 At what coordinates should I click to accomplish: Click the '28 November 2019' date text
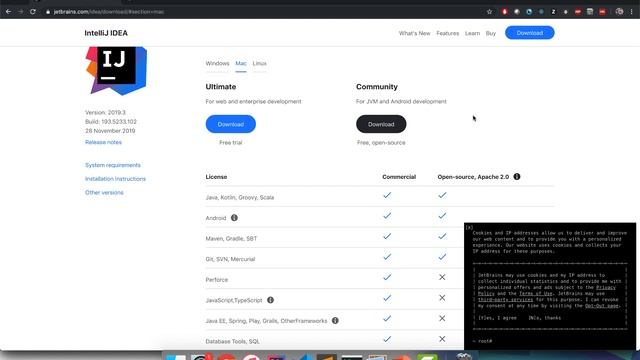coord(110,131)
